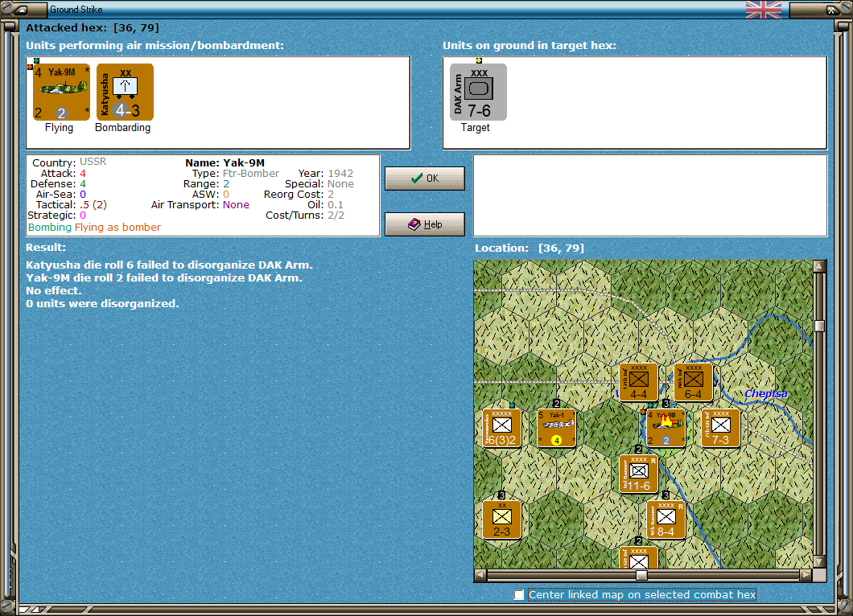Select the Yak-9M flying unit counter
This screenshot has height=616, width=853.
click(61, 92)
